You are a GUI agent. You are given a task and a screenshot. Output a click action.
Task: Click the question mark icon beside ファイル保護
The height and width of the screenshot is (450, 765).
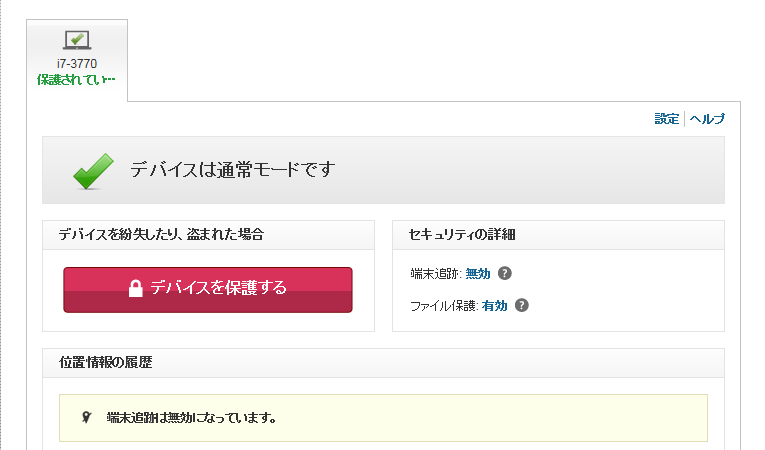click(x=521, y=306)
